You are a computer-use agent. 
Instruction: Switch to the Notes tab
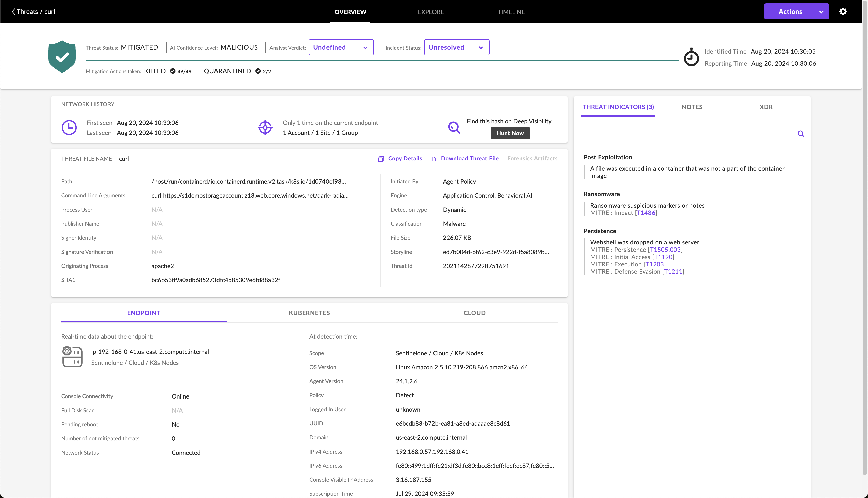click(x=692, y=107)
